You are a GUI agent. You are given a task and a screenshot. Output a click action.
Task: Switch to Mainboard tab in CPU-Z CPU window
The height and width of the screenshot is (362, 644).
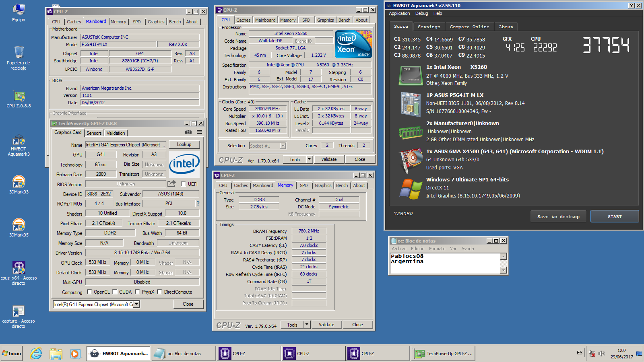click(265, 20)
